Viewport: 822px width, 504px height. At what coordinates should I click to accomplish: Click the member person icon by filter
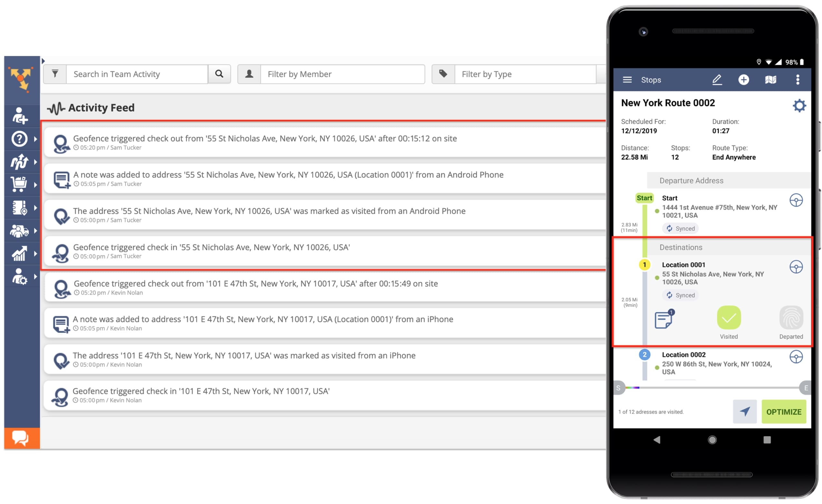pyautogui.click(x=249, y=74)
